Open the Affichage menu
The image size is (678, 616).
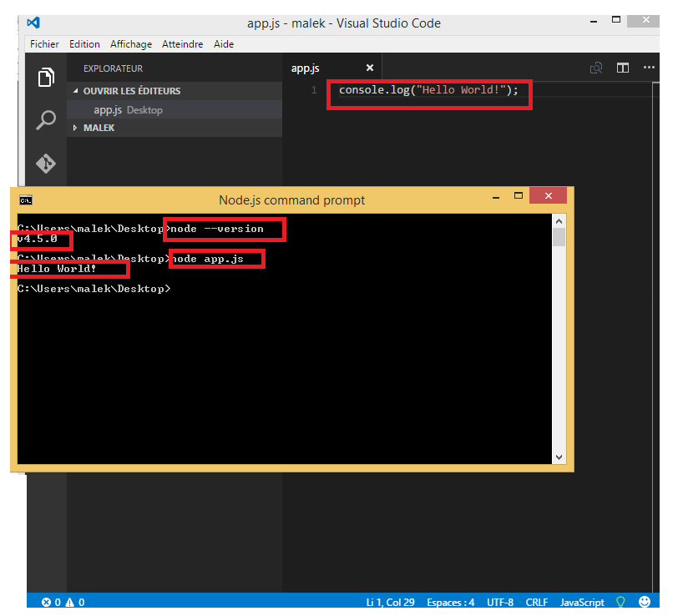(x=131, y=44)
